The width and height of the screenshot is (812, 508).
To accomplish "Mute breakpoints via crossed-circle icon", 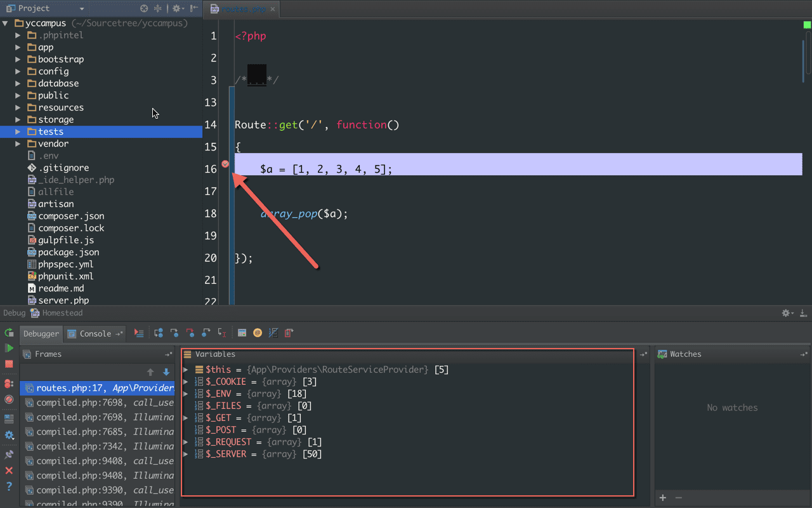I will click(x=9, y=400).
